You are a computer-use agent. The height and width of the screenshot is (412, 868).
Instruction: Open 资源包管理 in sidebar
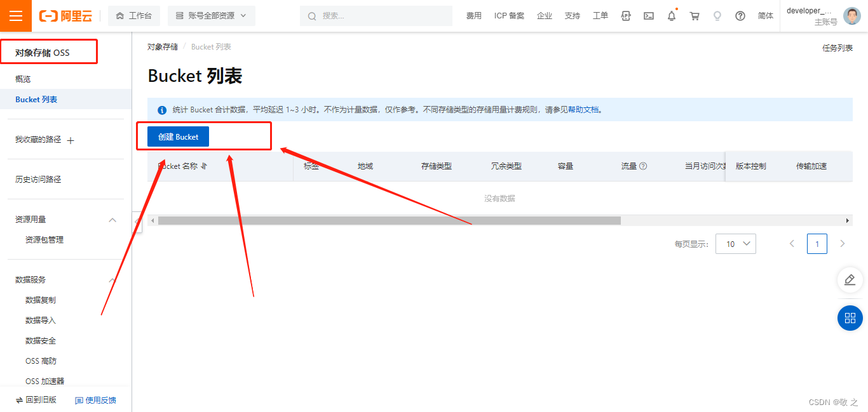44,240
